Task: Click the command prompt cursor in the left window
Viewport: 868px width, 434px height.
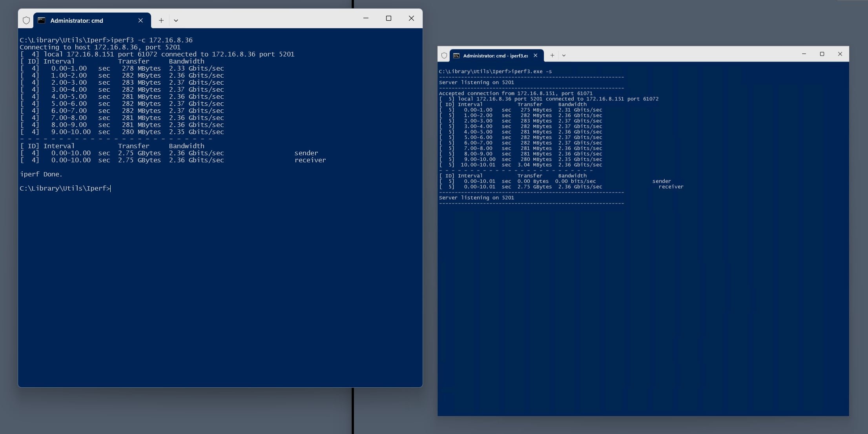Action: [111, 188]
